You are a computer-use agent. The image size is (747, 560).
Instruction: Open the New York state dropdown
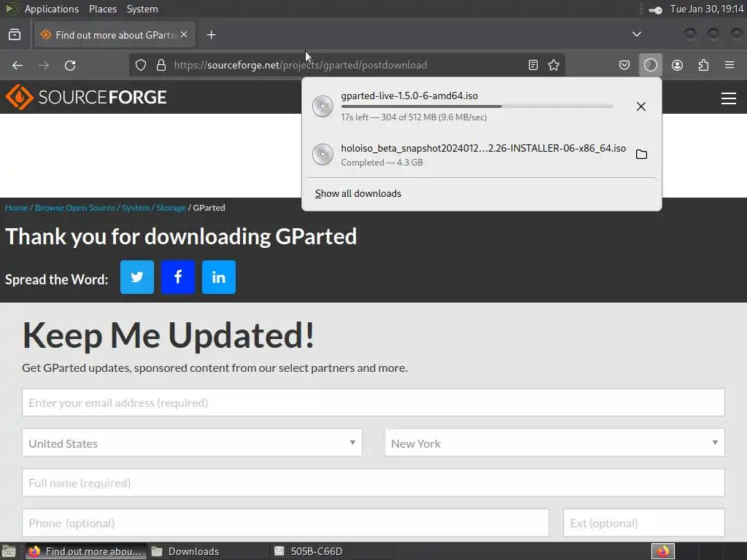pyautogui.click(x=555, y=443)
